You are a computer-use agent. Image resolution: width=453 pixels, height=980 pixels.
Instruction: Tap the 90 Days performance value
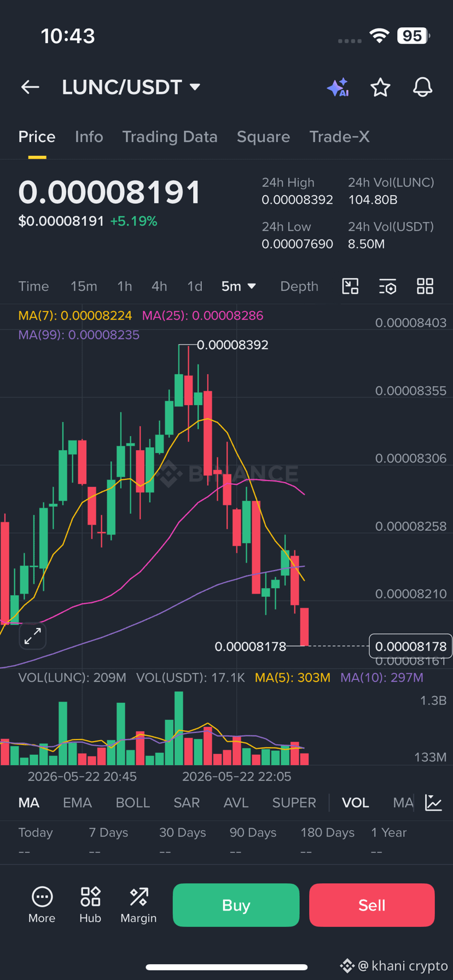tap(236, 852)
